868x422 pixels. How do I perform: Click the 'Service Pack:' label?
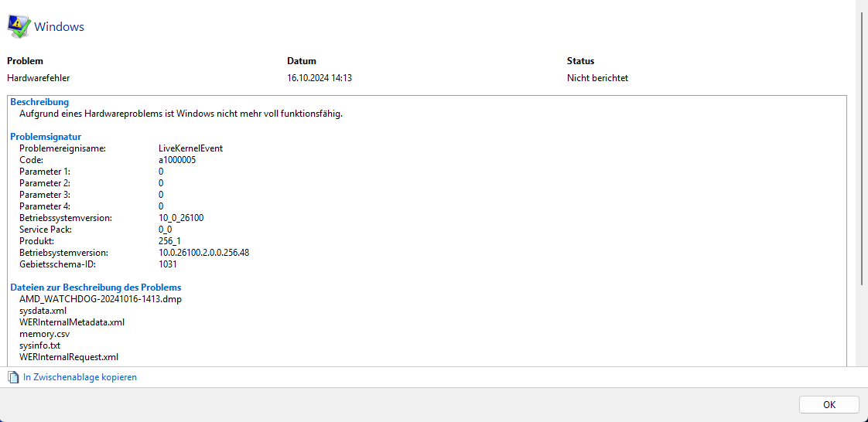(46, 230)
